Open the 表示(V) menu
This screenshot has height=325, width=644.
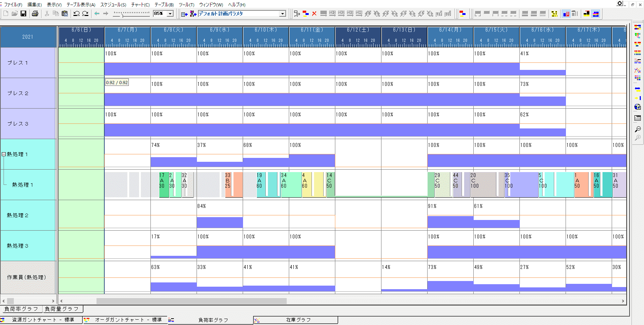tap(54, 5)
